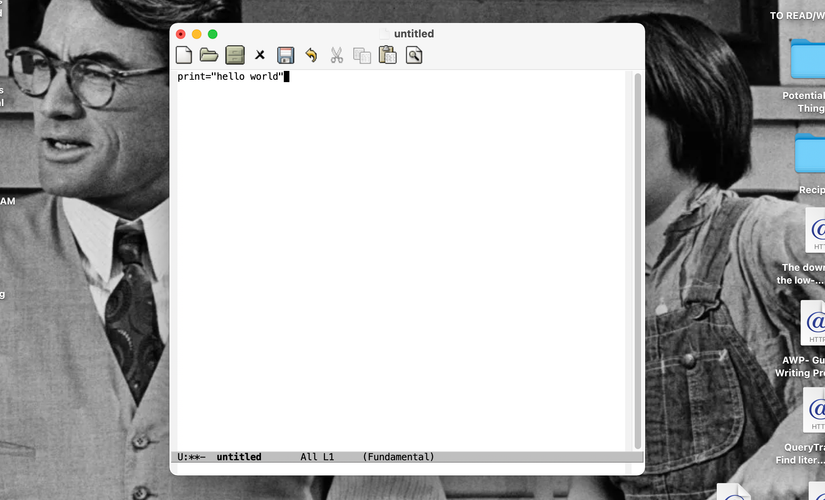This screenshot has height=500, width=825.
Task: Open the directory browser (Dired) drawer icon
Action: tap(235, 55)
